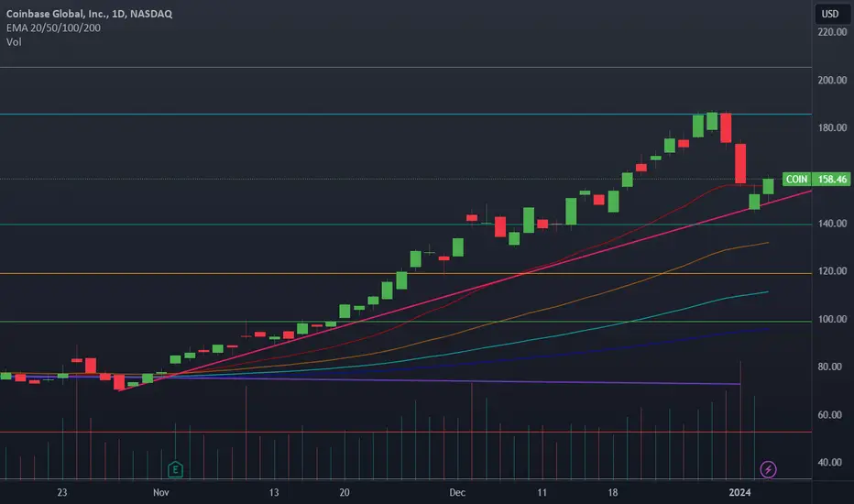This screenshot has height=504, width=854.
Task: Click the 158.46 current price tag
Action: coord(832,180)
